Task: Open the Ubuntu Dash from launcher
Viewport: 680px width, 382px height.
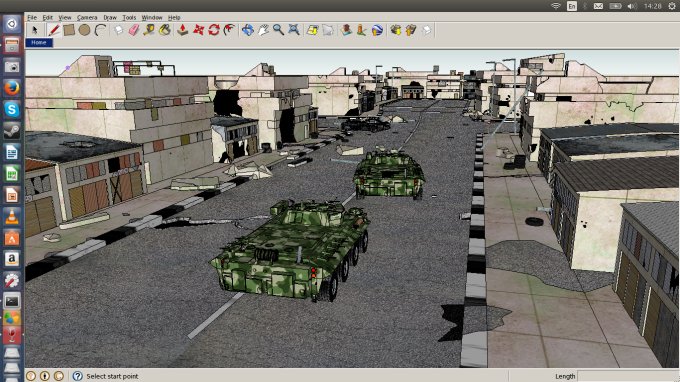Action: click(x=12, y=24)
